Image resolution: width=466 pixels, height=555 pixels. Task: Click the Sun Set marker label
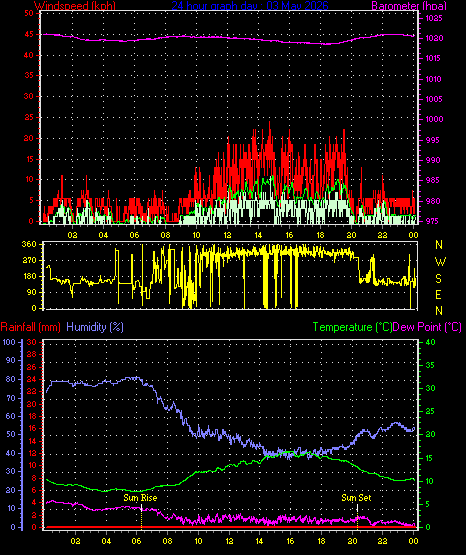click(x=356, y=498)
